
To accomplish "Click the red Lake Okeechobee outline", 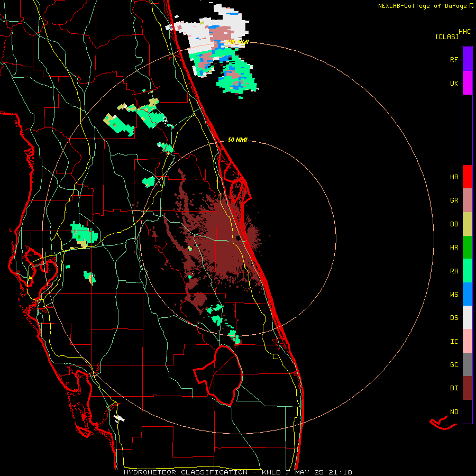I will click(218, 376).
